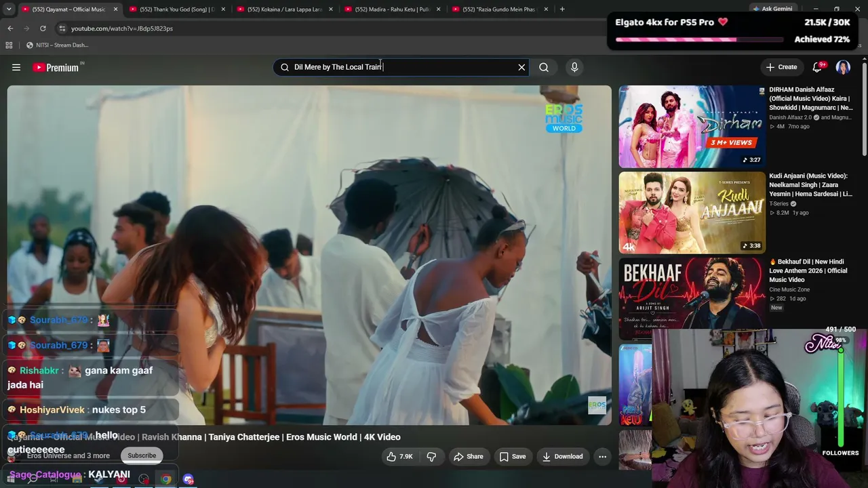Image resolution: width=868 pixels, height=488 pixels.
Task: Save the video to a playlist
Action: (513, 457)
